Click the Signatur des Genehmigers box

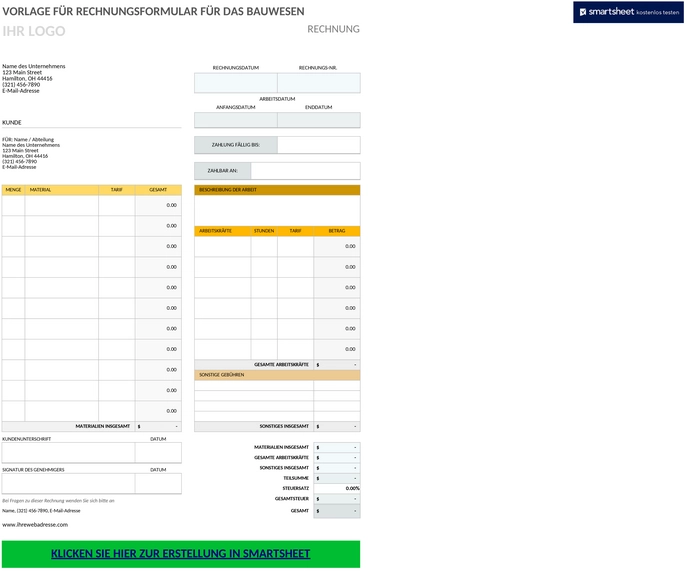coord(68,483)
